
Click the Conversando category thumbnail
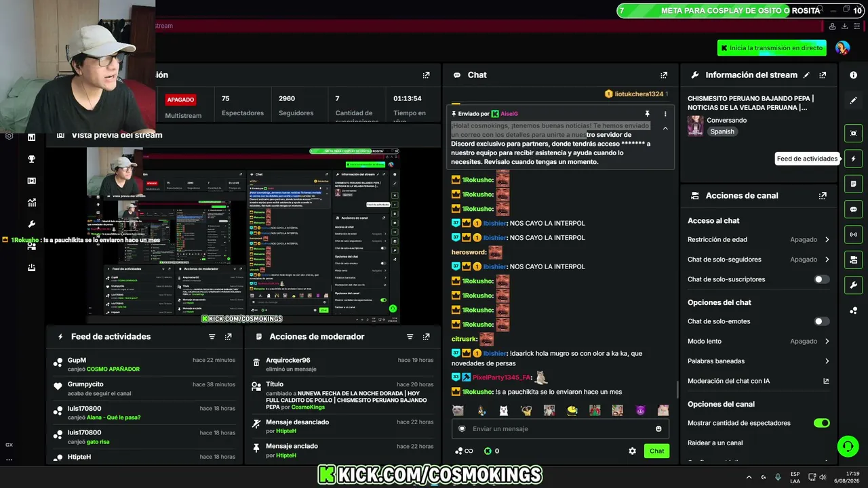(695, 126)
